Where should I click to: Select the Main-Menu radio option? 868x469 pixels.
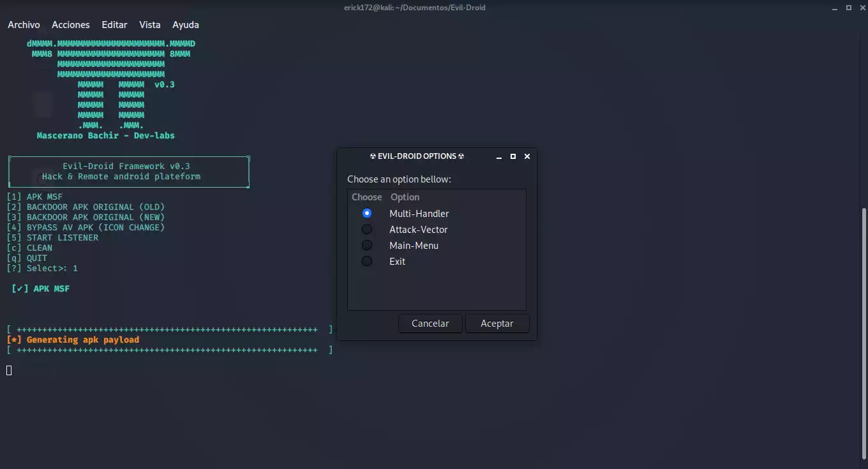[x=367, y=245]
